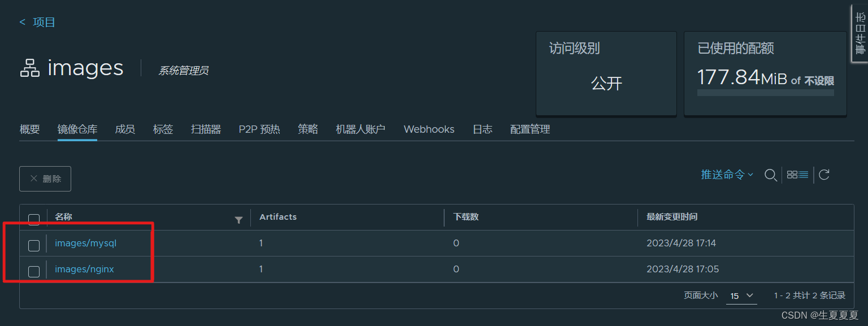868x326 pixels.
Task: Click the back arrow next to 项目
Action: pos(21,21)
